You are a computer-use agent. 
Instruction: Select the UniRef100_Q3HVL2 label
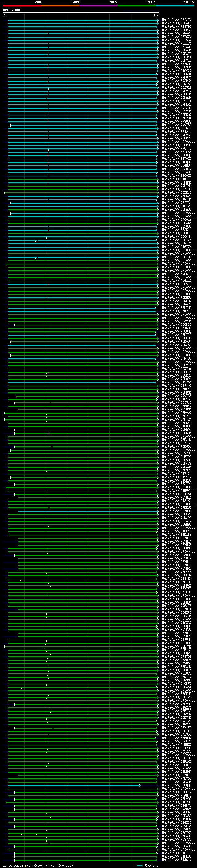pos(177,60)
